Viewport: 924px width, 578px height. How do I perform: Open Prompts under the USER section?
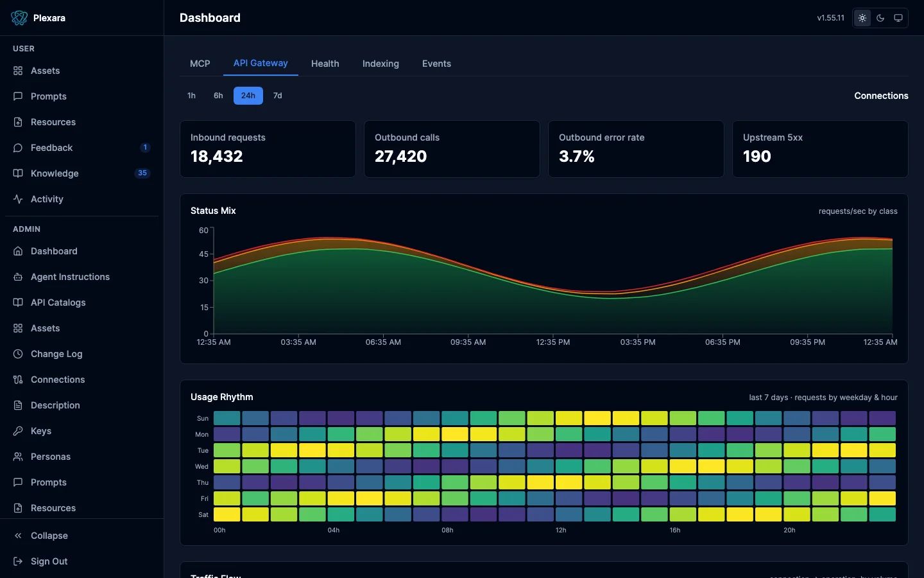[81, 96]
